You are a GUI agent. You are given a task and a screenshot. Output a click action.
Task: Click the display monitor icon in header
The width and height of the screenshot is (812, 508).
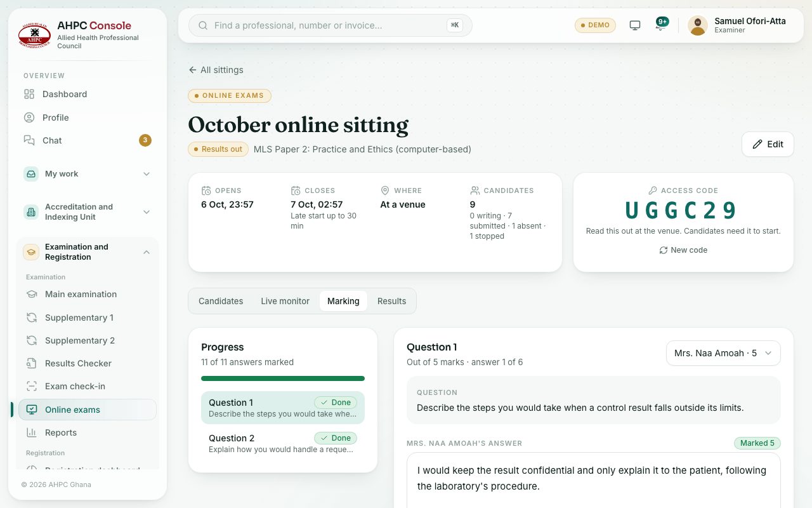pos(635,25)
